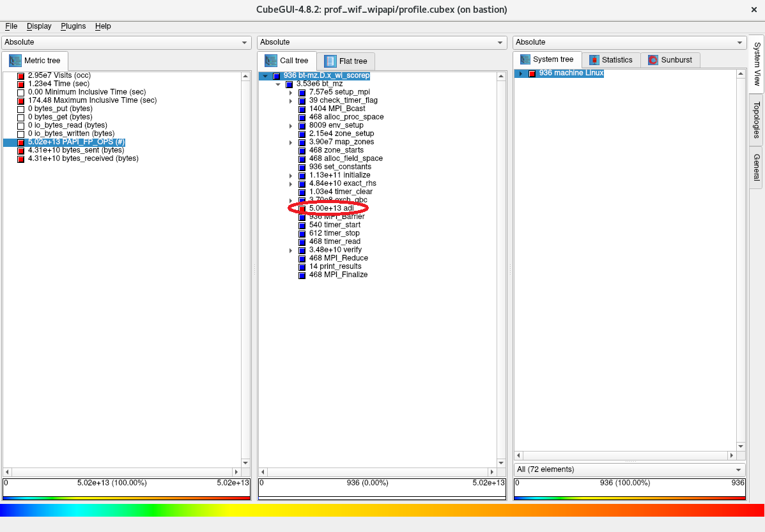The height and width of the screenshot is (532, 765).
Task: Open the All (72 elements) dropdown
Action: [630, 469]
